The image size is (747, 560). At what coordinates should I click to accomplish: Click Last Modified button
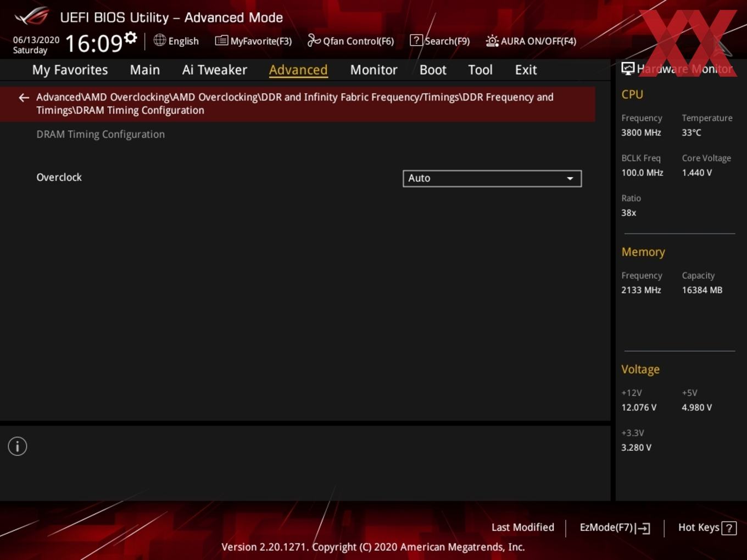pyautogui.click(x=522, y=528)
